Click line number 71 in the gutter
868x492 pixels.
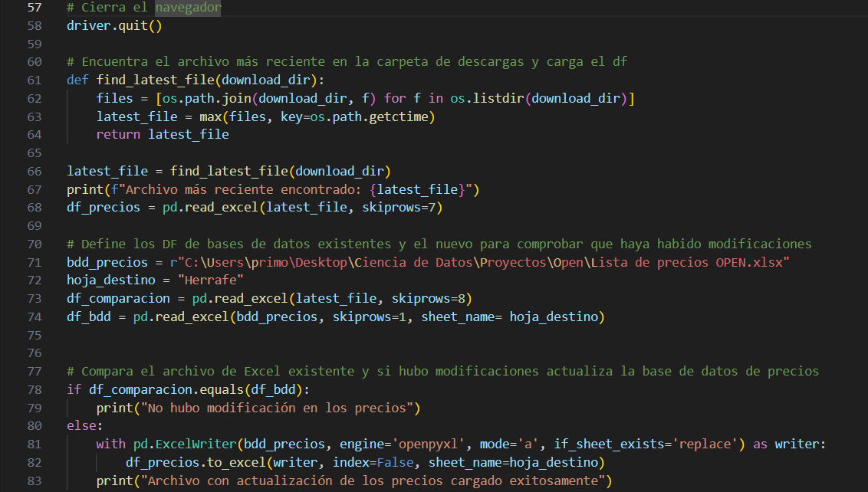point(35,262)
